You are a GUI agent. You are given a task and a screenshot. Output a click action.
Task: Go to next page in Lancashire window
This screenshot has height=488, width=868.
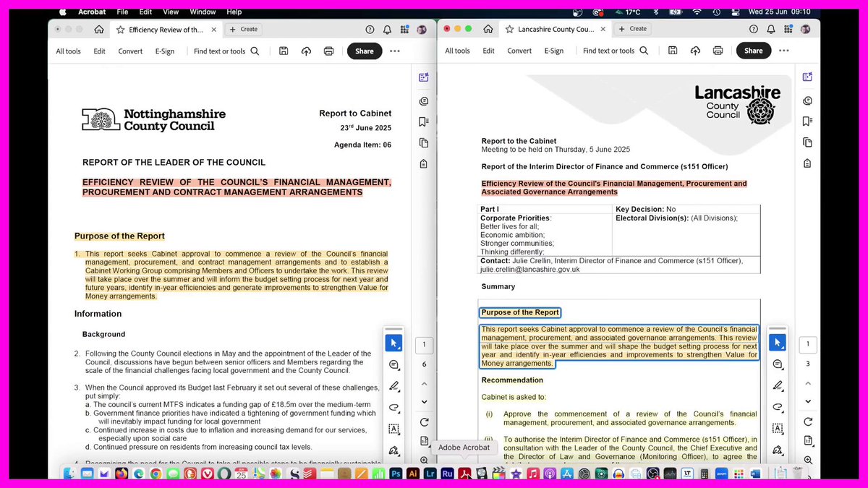coord(807,401)
